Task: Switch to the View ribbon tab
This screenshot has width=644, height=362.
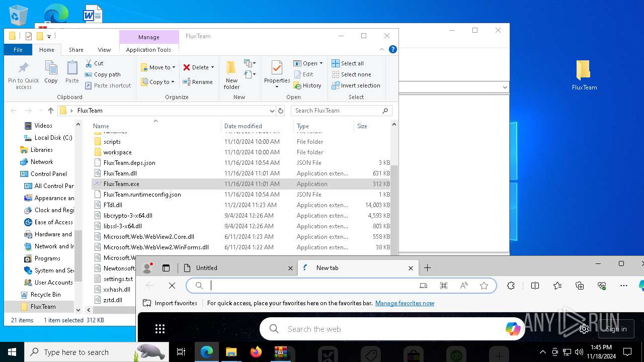Action: click(104, 50)
